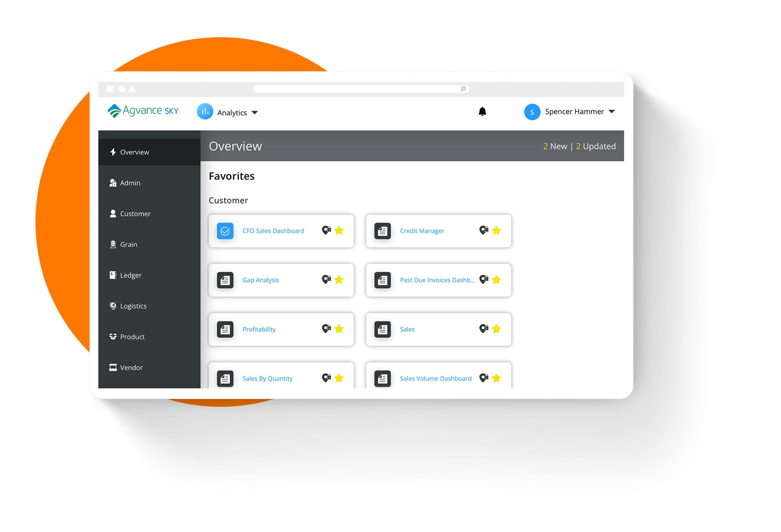Open the notifications bell
Viewport: 781px width, 532px height.
tap(482, 112)
